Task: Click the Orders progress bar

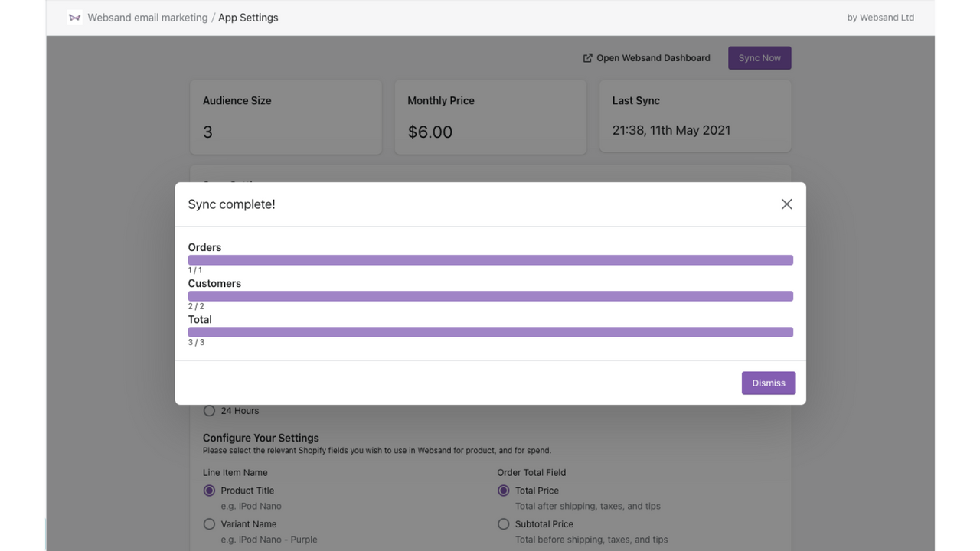Action: point(490,259)
